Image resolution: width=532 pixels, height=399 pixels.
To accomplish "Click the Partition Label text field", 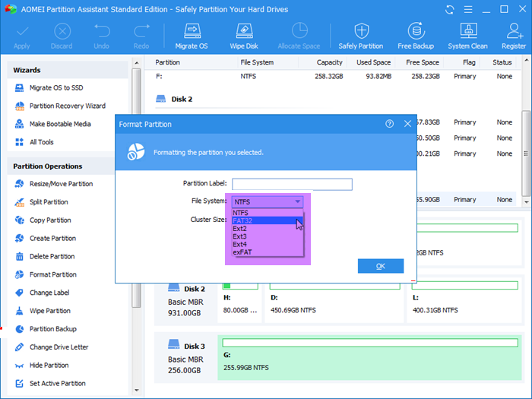I will [x=292, y=184].
